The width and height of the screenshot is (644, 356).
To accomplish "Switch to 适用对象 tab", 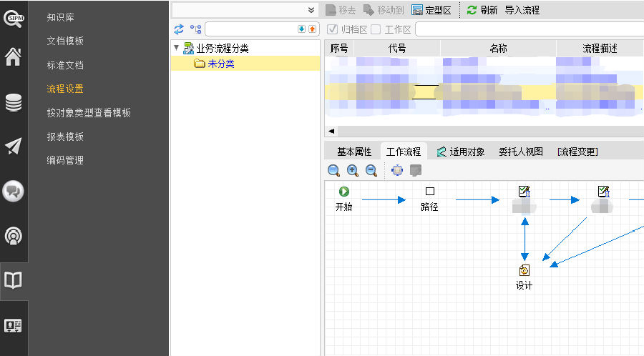I will click(461, 152).
